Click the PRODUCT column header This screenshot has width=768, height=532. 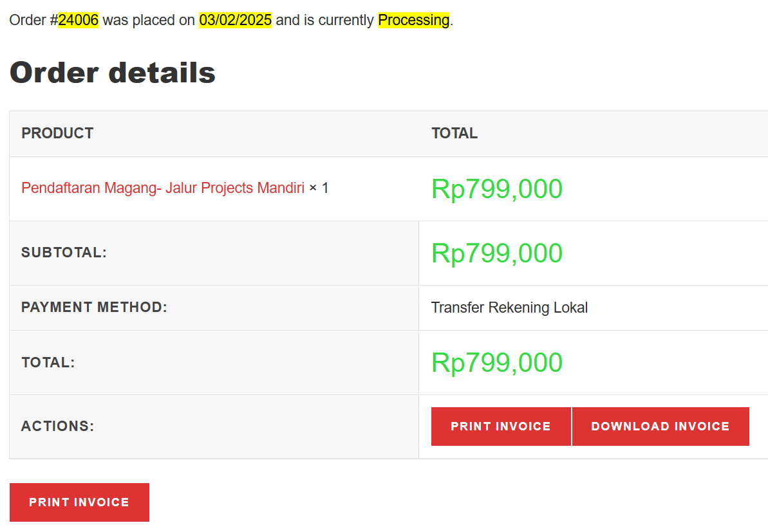(x=57, y=133)
